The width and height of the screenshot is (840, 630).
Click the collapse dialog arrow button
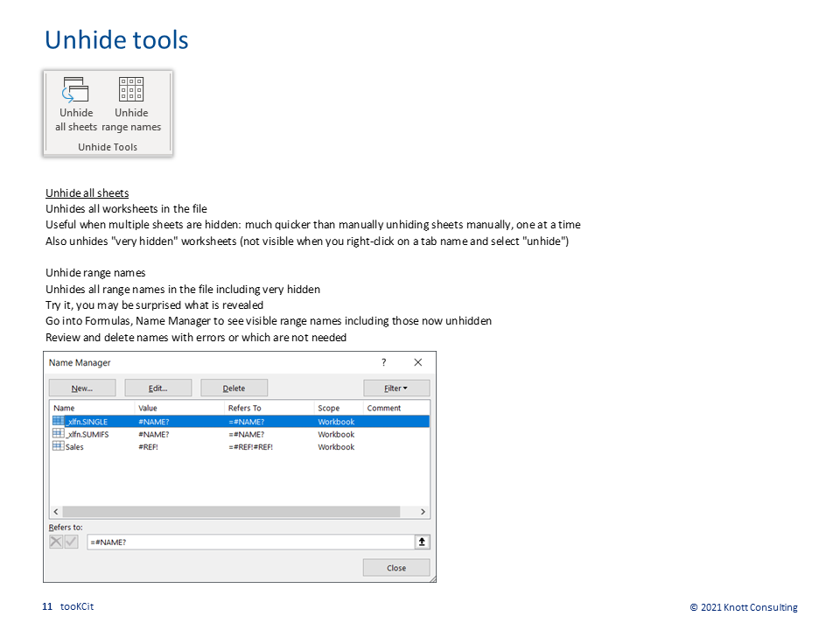click(422, 542)
